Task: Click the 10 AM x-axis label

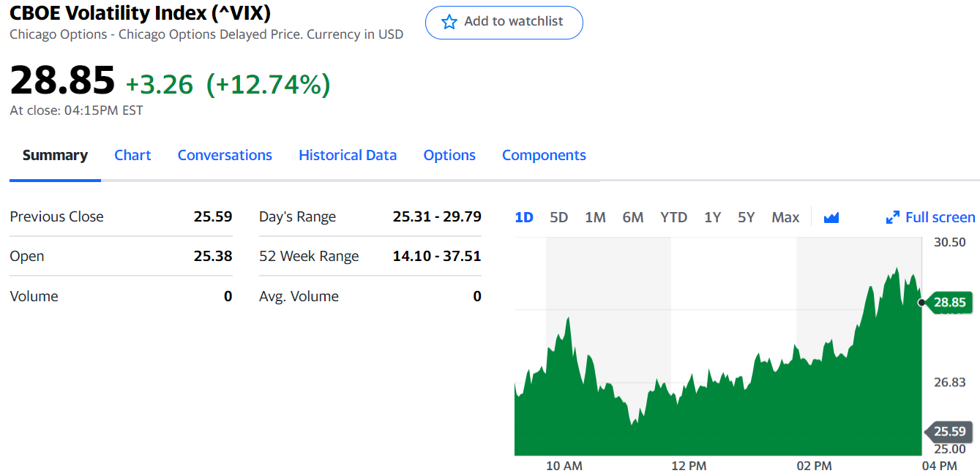Action: pyautogui.click(x=564, y=466)
